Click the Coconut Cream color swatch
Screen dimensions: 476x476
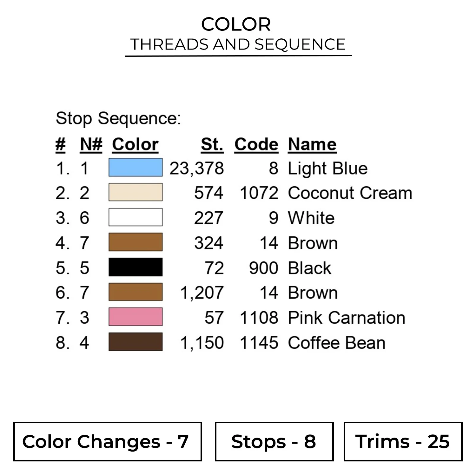[136, 192]
